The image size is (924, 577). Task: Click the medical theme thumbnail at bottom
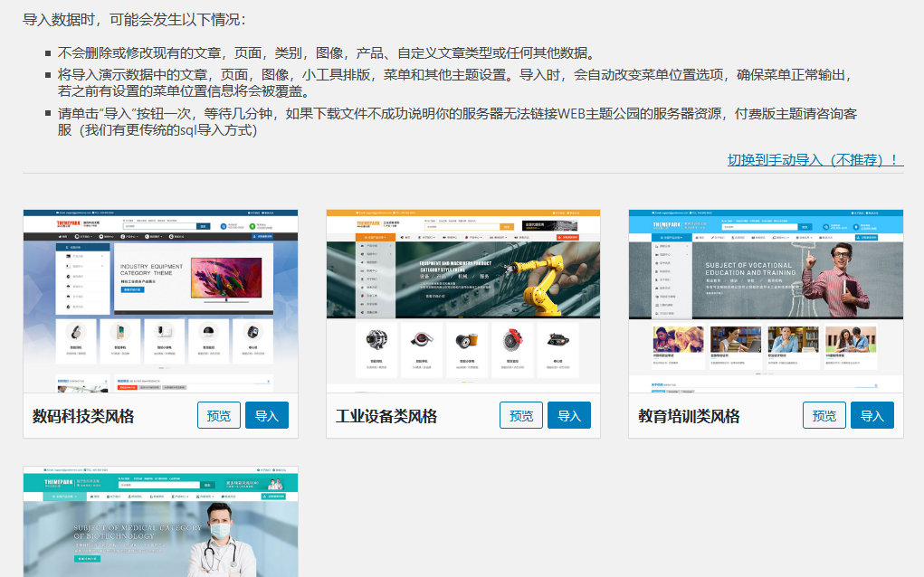point(159,522)
